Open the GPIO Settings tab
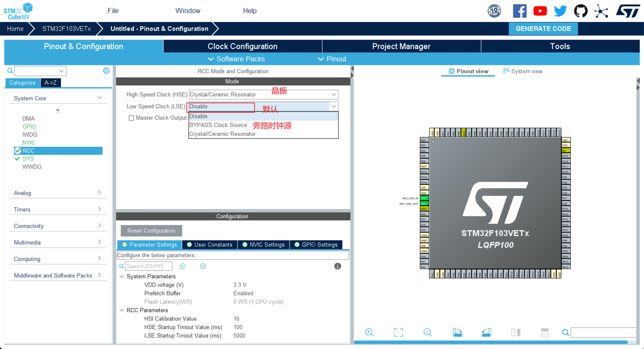644x349 pixels. (316, 245)
